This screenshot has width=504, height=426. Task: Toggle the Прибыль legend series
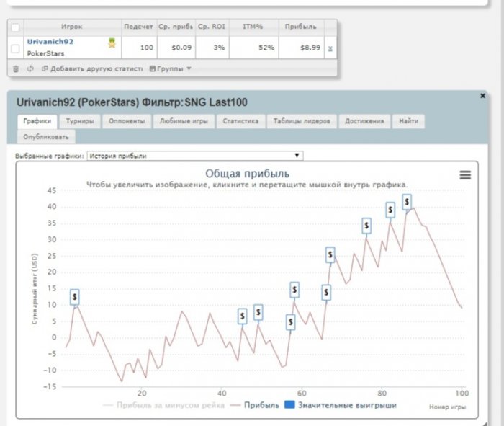click(255, 405)
